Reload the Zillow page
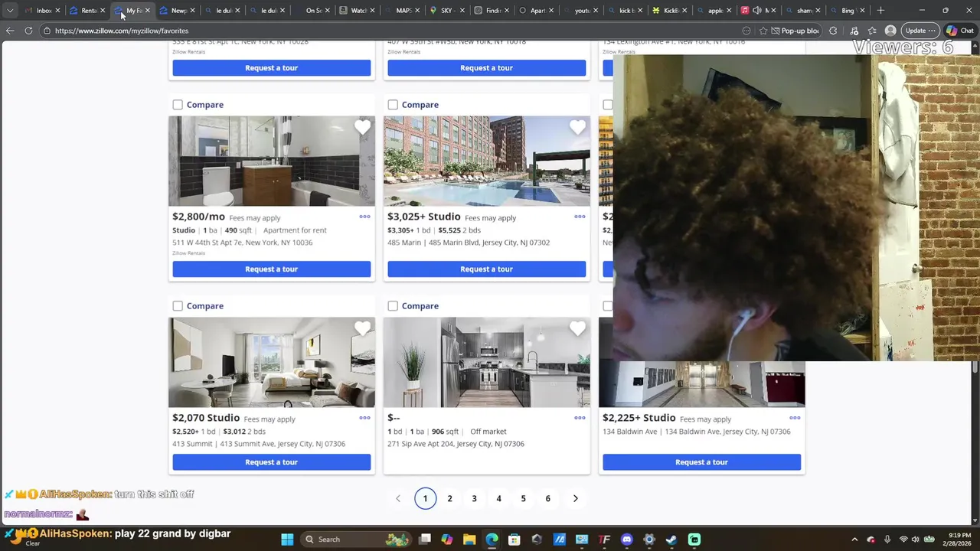The width and height of the screenshot is (980, 551). coord(28,31)
